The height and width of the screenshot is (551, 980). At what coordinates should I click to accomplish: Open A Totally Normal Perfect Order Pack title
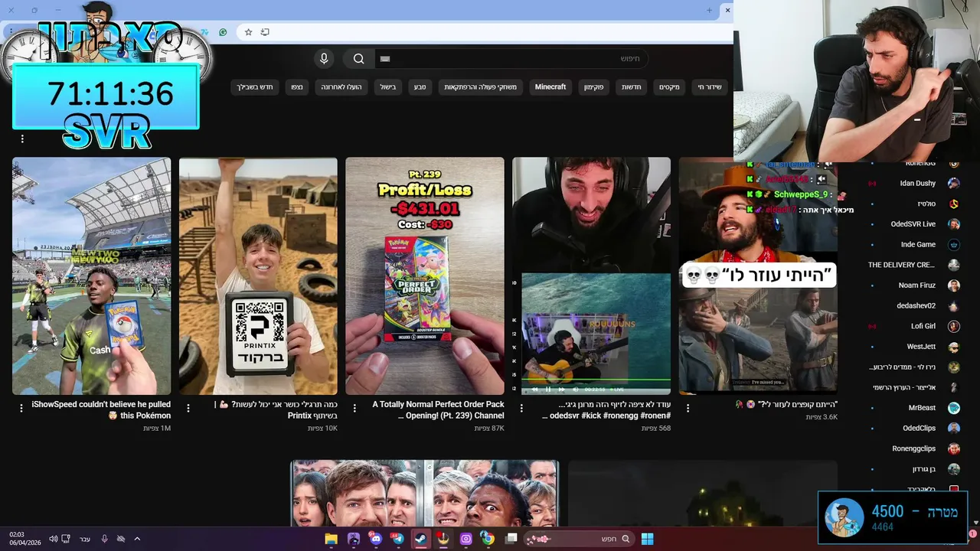coord(438,410)
